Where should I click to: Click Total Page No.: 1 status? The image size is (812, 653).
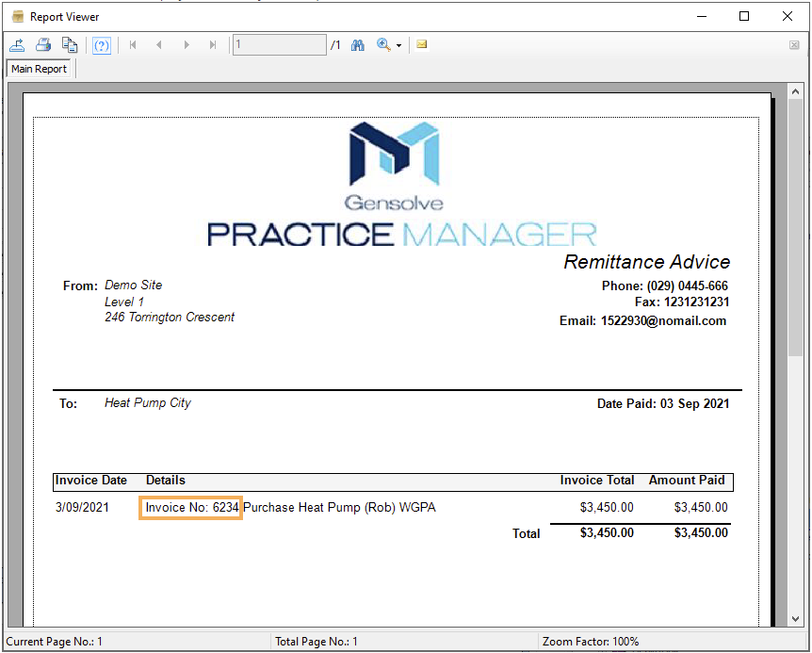(x=316, y=642)
